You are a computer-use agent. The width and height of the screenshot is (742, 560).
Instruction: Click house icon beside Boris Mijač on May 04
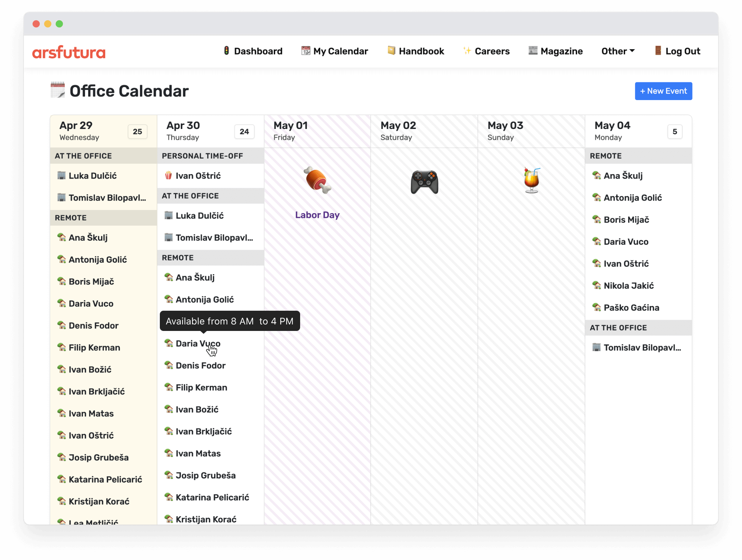[597, 219]
